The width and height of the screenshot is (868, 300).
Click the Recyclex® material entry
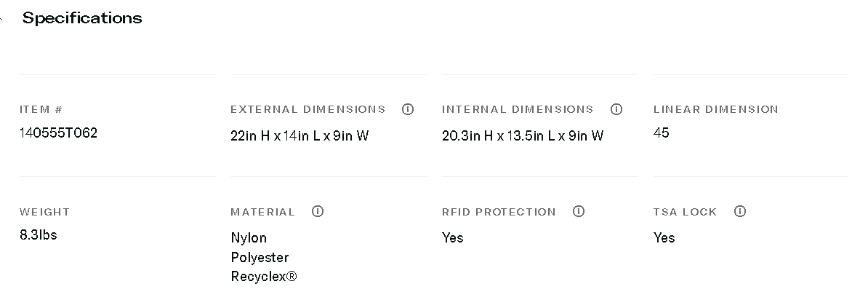263,277
